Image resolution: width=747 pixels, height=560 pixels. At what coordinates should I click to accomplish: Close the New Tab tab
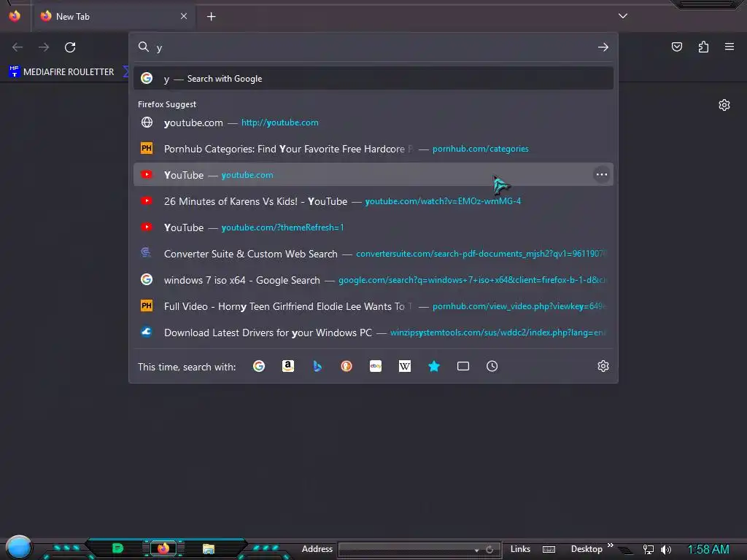tap(184, 16)
